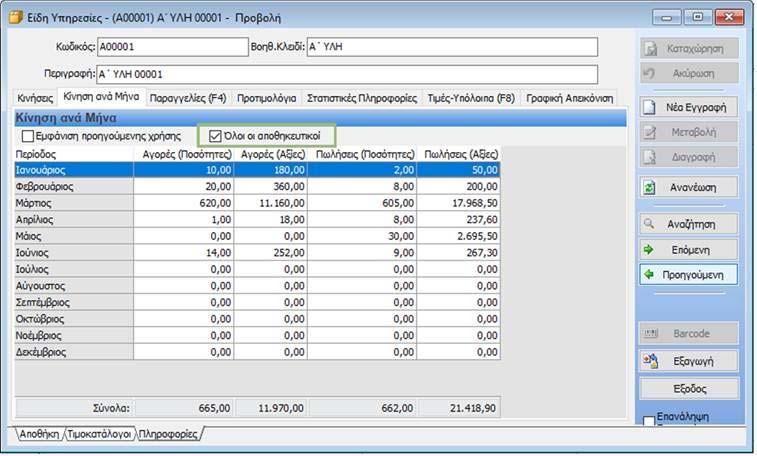Select the Σεπτέμβριος row
This screenshot has height=456, width=757.
pos(257,302)
